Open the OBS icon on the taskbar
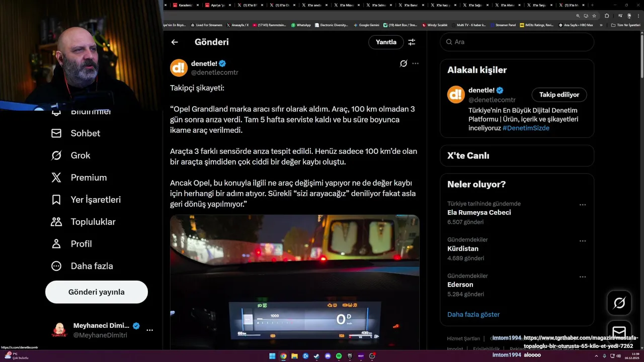This screenshot has width=644, height=362. 372,356
